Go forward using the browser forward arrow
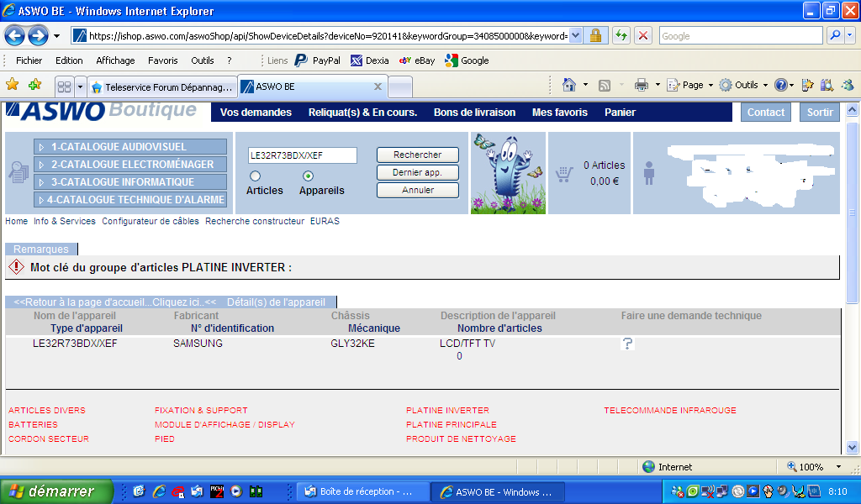This screenshot has width=861, height=504. point(38,36)
